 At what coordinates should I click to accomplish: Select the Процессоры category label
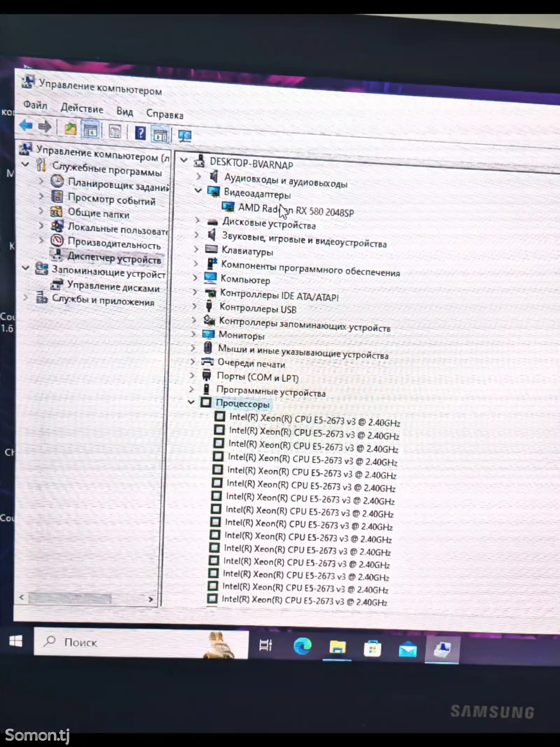click(243, 403)
